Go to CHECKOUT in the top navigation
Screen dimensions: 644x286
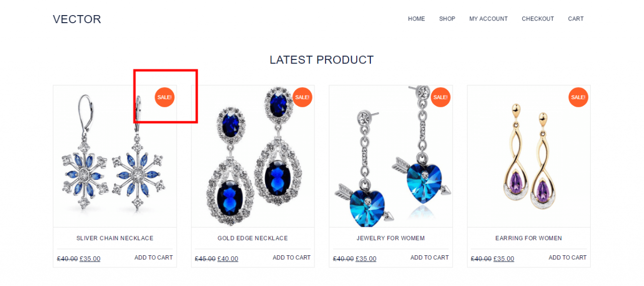538,19
